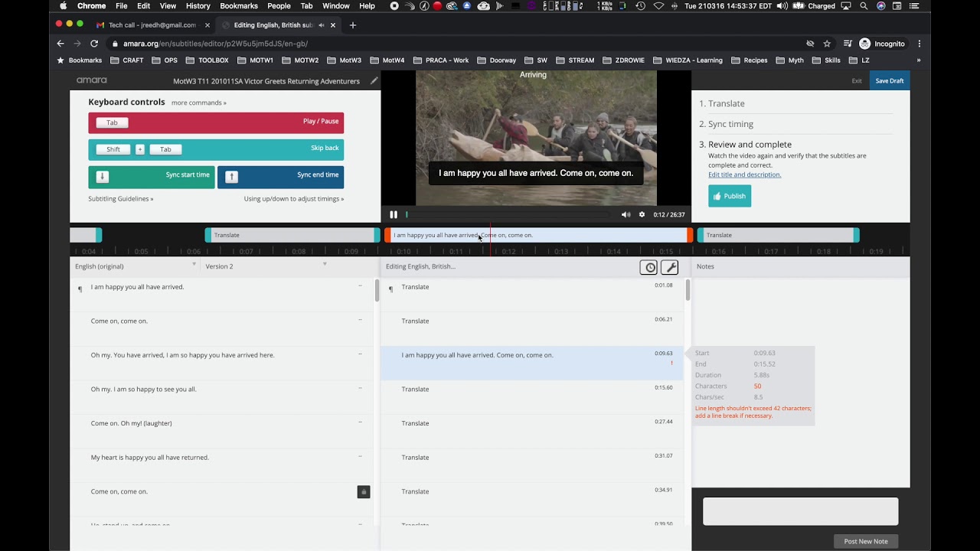
Task: Show hidden bookmarks overflow chevron
Action: pos(919,60)
